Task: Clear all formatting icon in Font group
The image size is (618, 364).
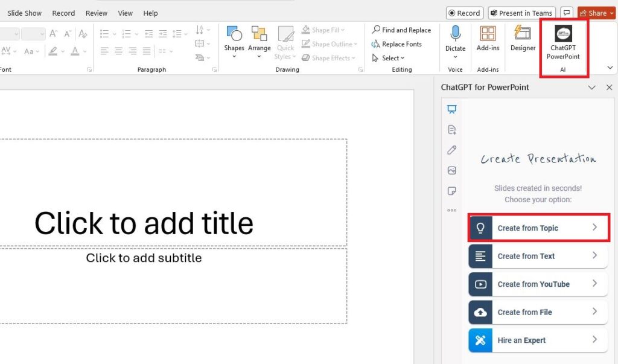Action: [82, 34]
